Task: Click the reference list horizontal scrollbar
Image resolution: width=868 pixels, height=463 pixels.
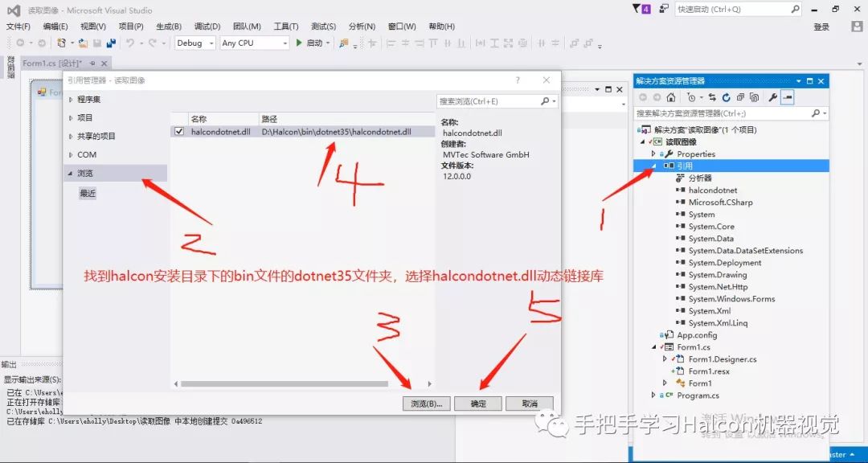Action: (284, 383)
